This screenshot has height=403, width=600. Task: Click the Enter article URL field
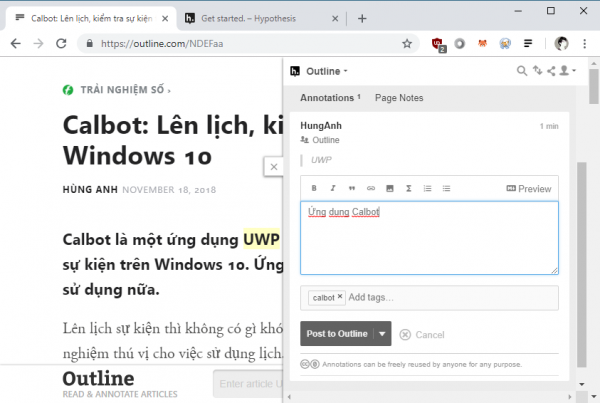coord(248,383)
